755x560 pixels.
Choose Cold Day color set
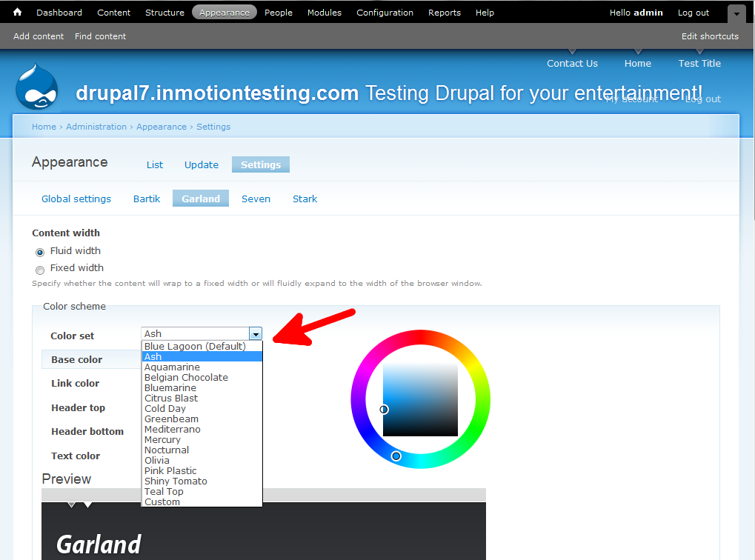pos(202,408)
